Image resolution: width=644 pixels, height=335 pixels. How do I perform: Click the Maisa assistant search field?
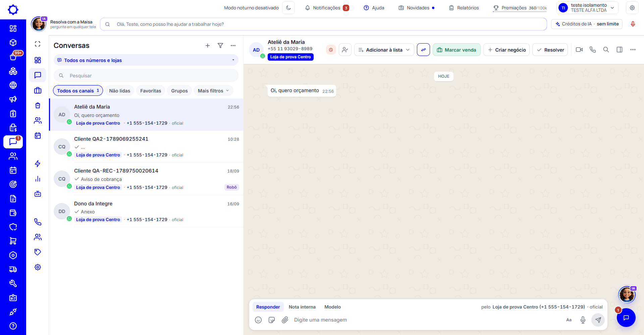pos(323,24)
